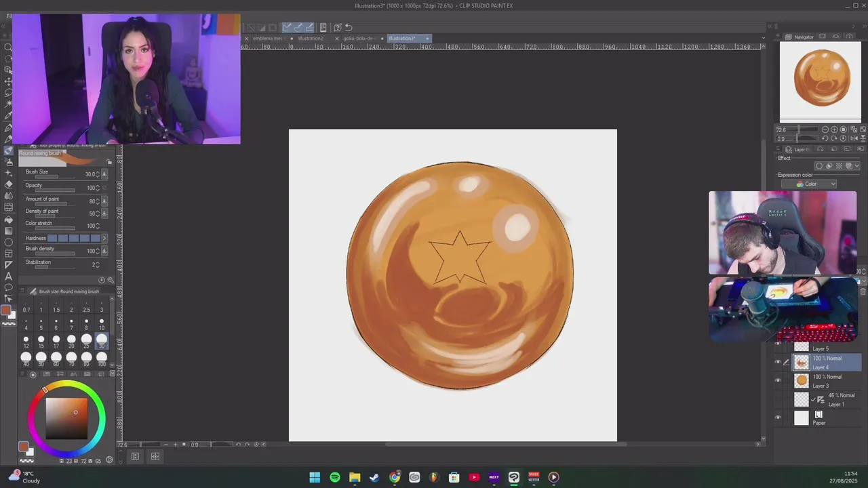The width and height of the screenshot is (868, 488).
Task: Click Navigator rotate left icon
Action: tap(825, 138)
